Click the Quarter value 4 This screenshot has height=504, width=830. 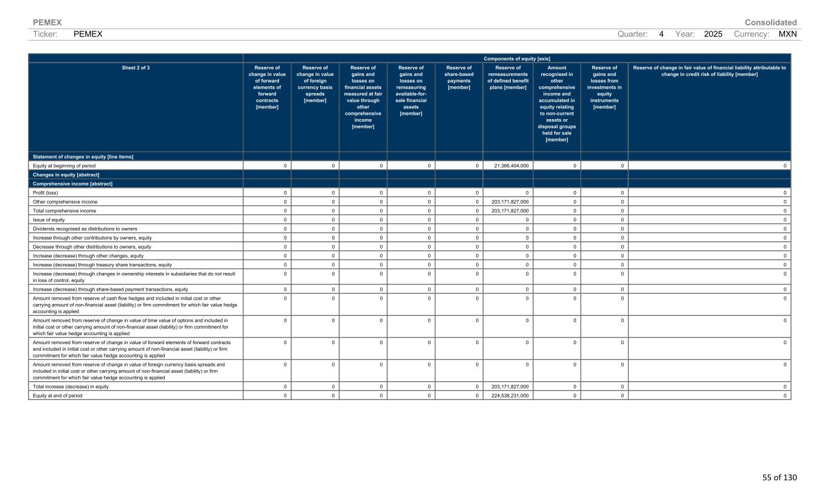(661, 35)
